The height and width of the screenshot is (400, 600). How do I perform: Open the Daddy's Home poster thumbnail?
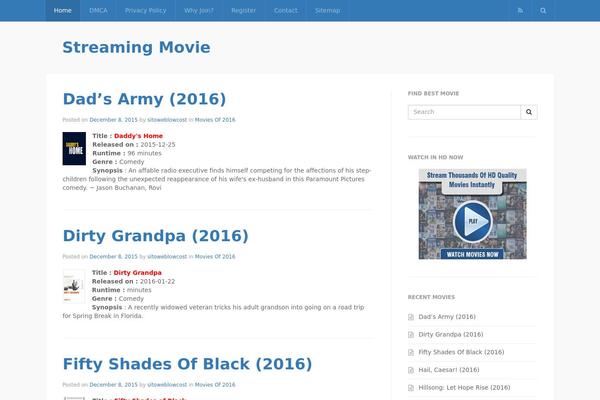point(74,149)
